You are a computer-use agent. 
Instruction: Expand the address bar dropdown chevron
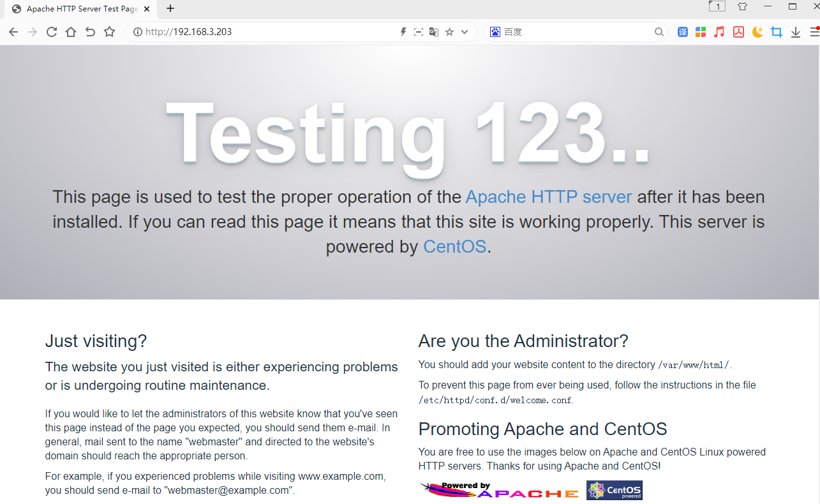tap(465, 32)
